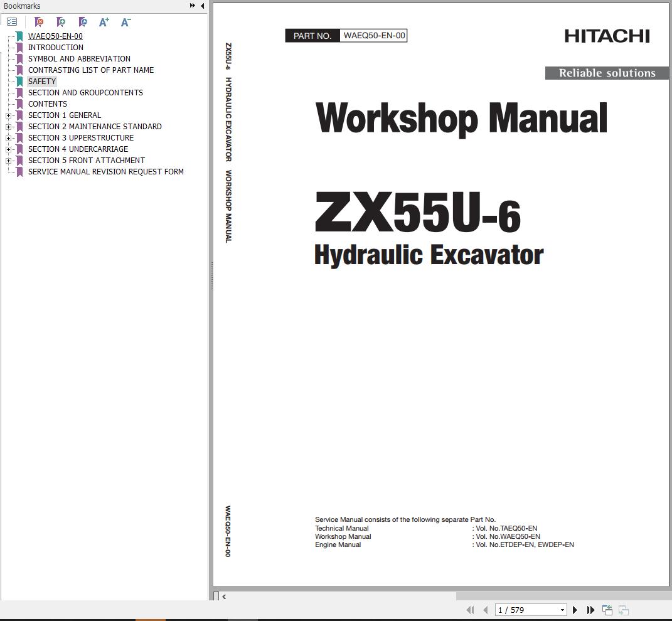Expand SECTION 3 UPPERSTRUCTURE node
The width and height of the screenshot is (672, 621).
point(8,138)
